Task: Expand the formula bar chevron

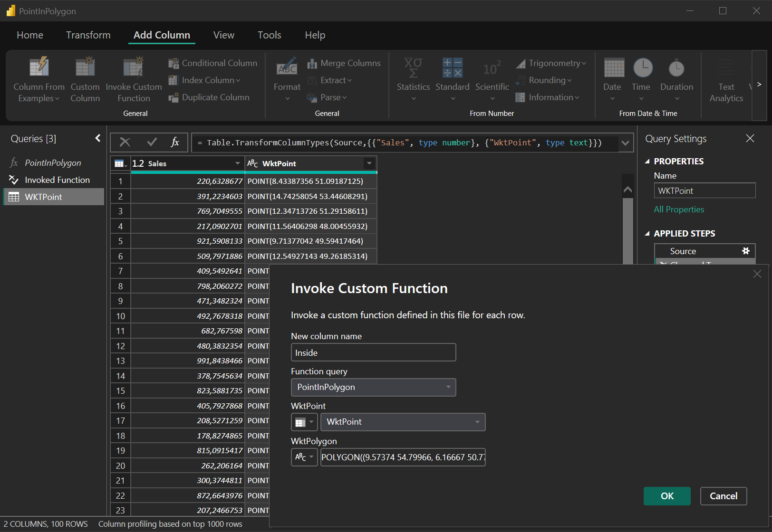Action: tap(625, 143)
